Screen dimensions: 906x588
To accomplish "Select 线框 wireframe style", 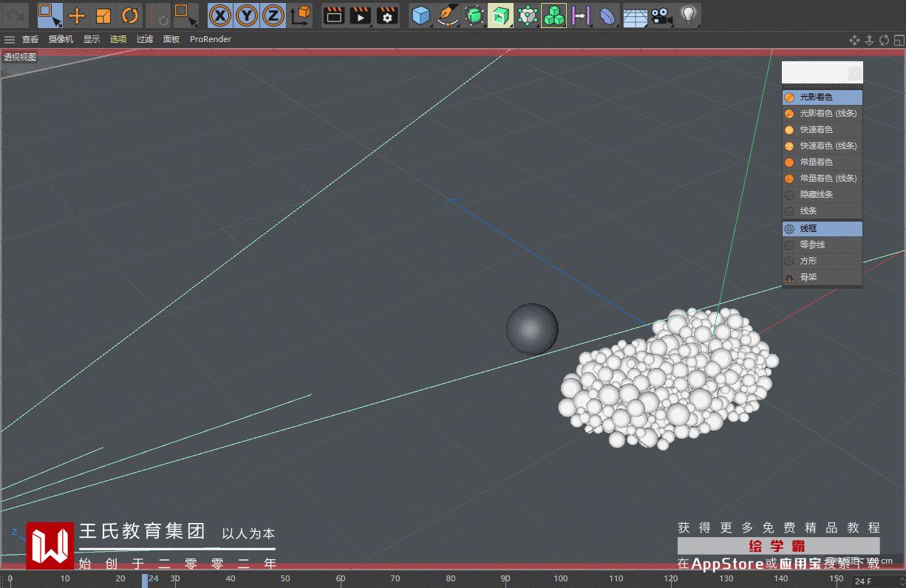I will 822,229.
